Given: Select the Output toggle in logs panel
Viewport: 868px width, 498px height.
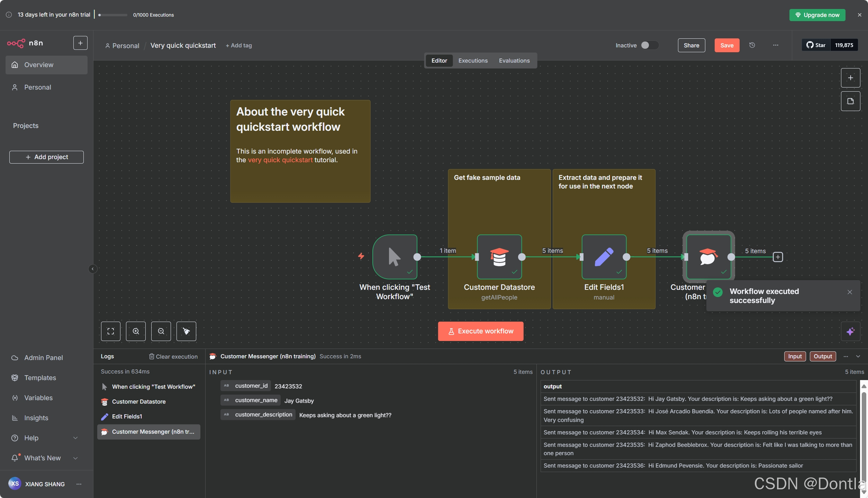Looking at the screenshot, I should click(823, 356).
